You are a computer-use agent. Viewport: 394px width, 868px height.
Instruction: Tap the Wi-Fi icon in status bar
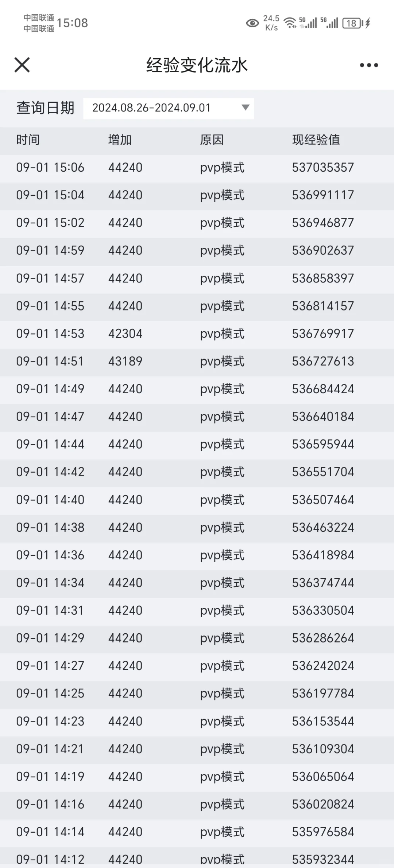tap(290, 23)
